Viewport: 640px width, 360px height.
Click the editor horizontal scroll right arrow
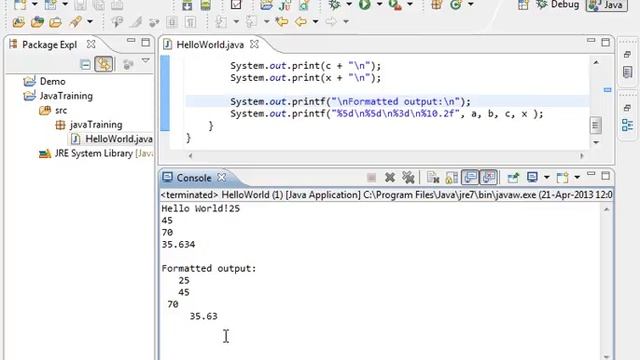coord(582,156)
